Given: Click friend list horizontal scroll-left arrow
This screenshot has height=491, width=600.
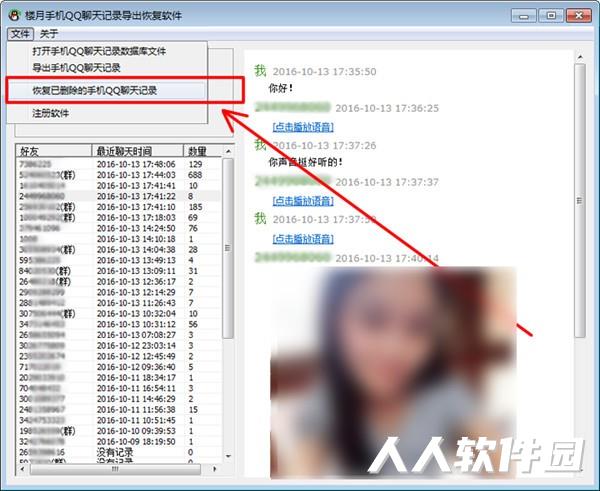Looking at the screenshot, I should point(22,469).
